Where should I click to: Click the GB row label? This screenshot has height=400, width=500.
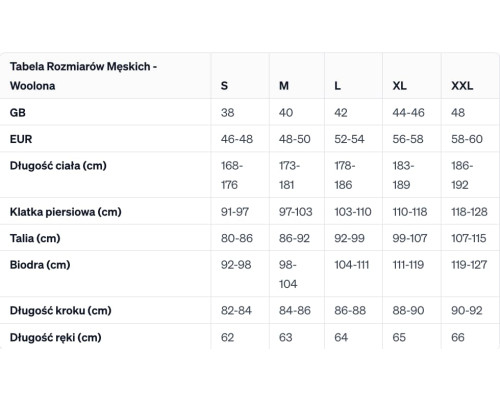[18, 112]
